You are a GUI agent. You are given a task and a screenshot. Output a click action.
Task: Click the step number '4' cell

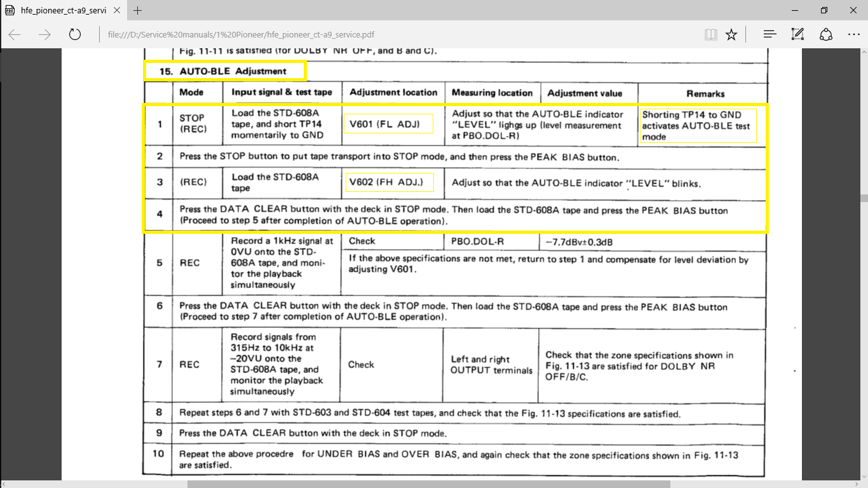click(159, 214)
